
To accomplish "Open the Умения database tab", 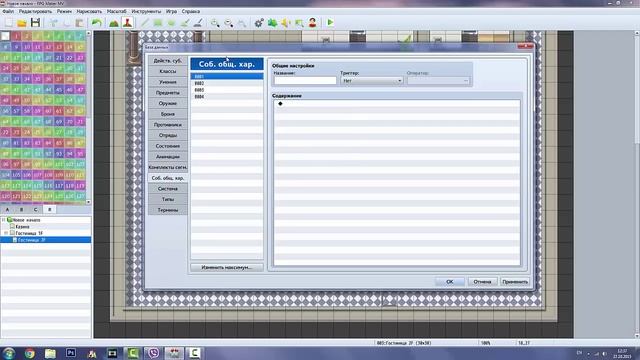I will (168, 82).
